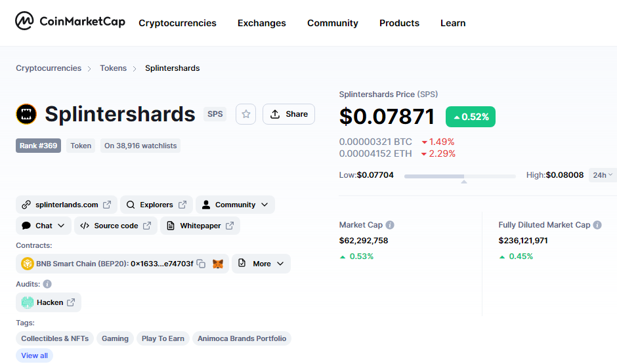The height and width of the screenshot is (364, 617).
Task: Show Fully Diluted Market Cap info icon
Action: click(x=597, y=225)
